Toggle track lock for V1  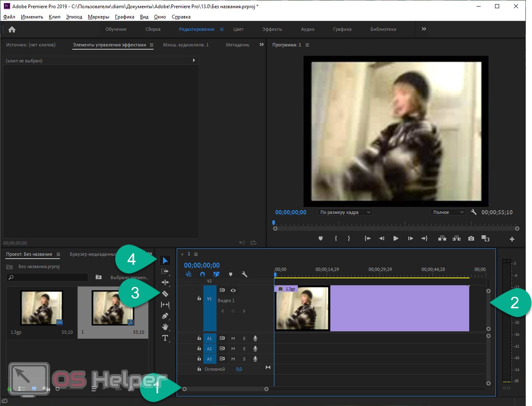click(x=199, y=298)
